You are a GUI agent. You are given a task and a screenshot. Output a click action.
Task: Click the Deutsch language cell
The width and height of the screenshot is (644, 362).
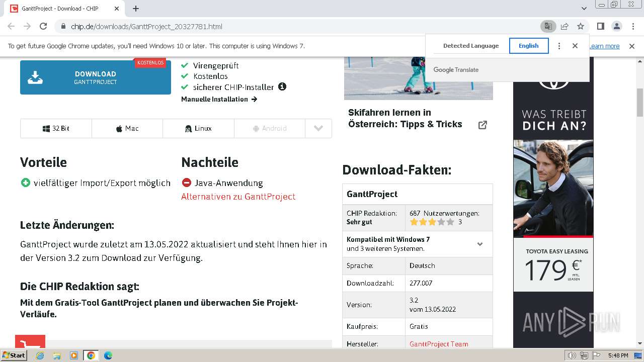[x=449, y=265]
